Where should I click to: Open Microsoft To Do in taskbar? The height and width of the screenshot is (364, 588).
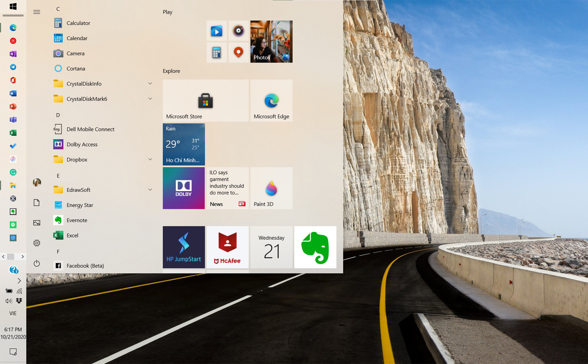click(13, 146)
